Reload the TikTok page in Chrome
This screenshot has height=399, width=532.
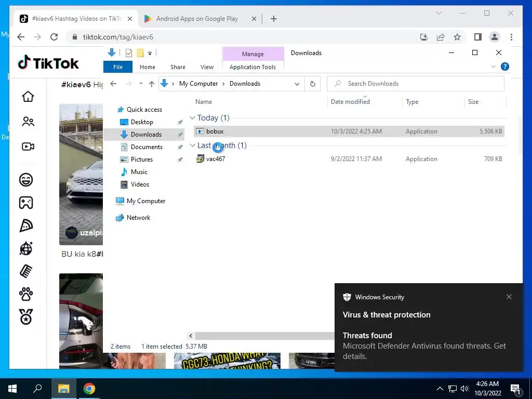click(54, 37)
